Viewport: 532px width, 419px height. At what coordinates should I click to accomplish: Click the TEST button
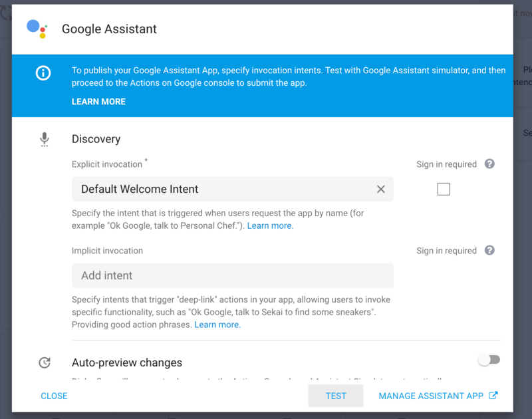[x=336, y=396]
